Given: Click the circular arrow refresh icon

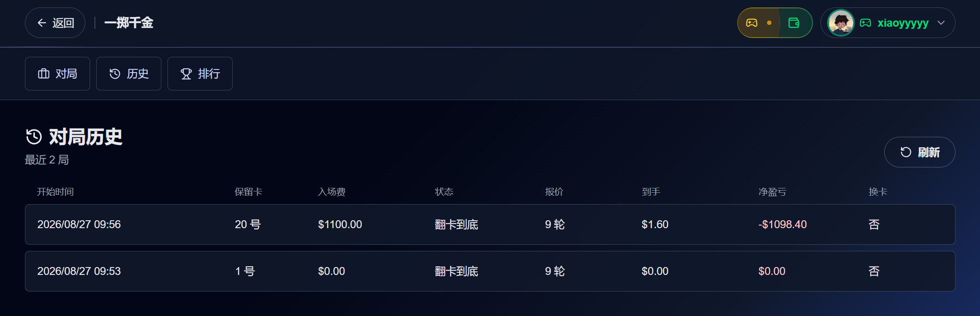Looking at the screenshot, I should point(906,152).
